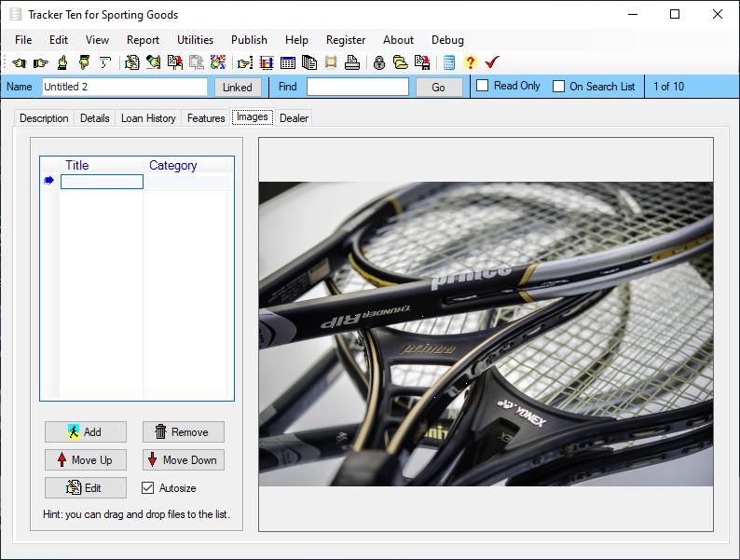Open the Edit menu
Image resolution: width=740 pixels, height=560 pixels.
coord(59,40)
